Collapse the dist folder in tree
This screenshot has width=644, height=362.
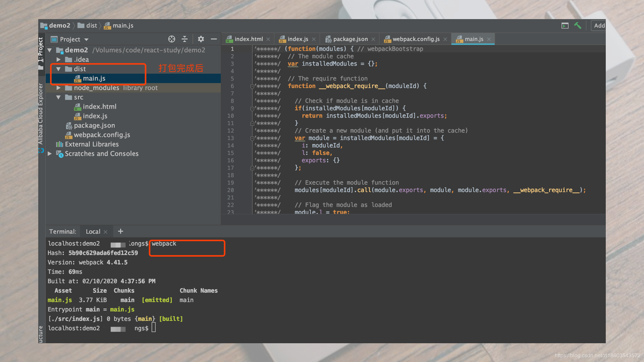[x=58, y=69]
